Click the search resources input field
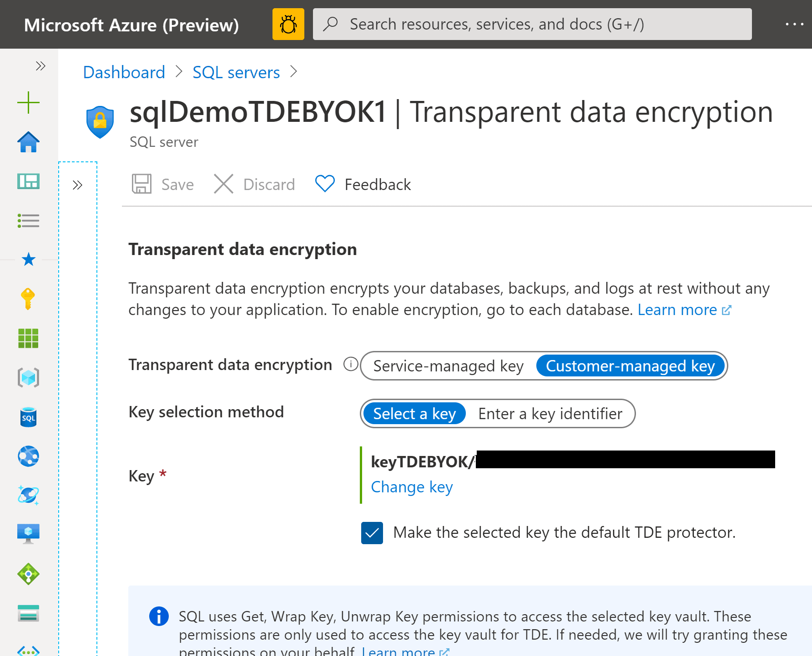Viewport: 812px width, 656px height. 532,24
